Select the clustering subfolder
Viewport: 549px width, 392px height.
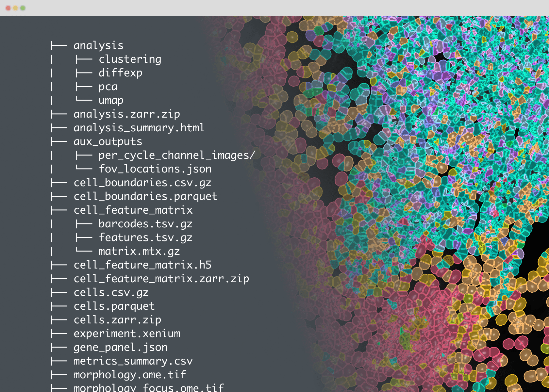pos(130,59)
